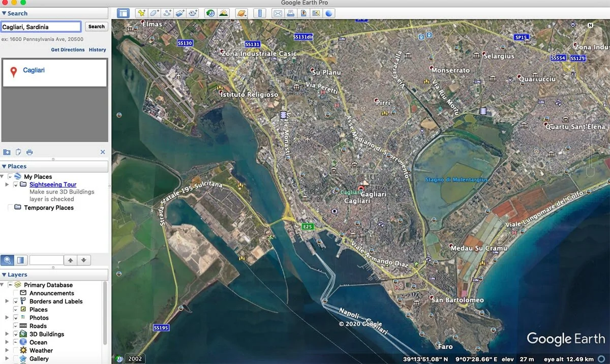Copy search results to My Places folder
Screen dimensions: 610x364
(x=7, y=152)
